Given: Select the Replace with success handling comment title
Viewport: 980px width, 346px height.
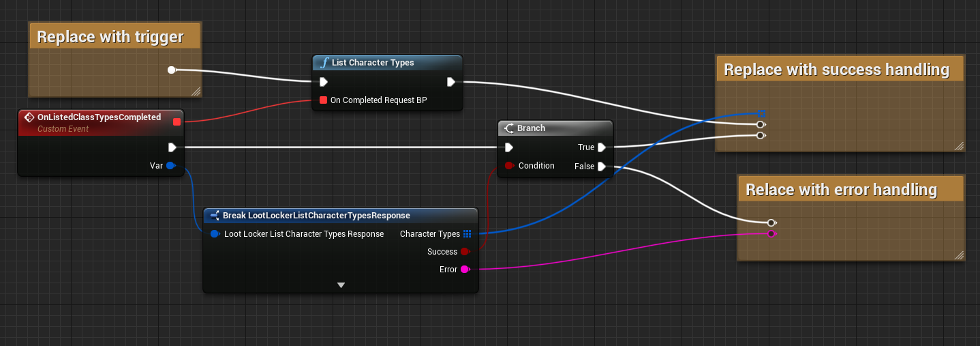Looking at the screenshot, I should tap(836, 70).
